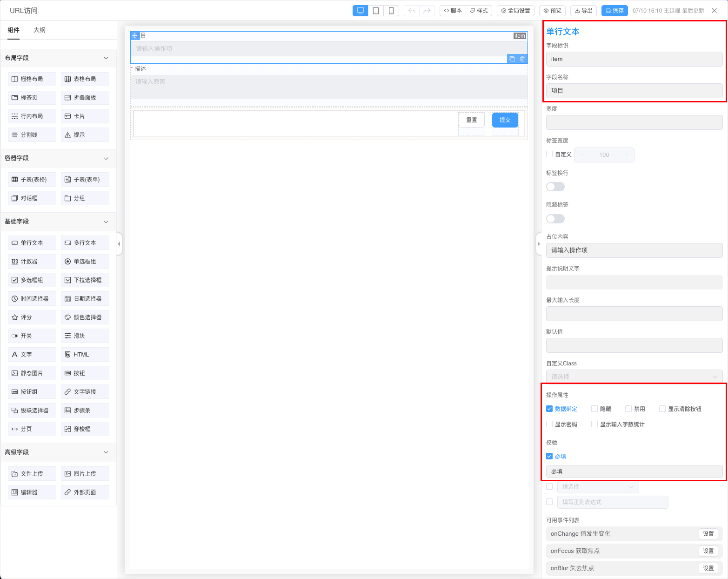
Task: Toggle the 隐藏标签 switch
Action: [555, 219]
